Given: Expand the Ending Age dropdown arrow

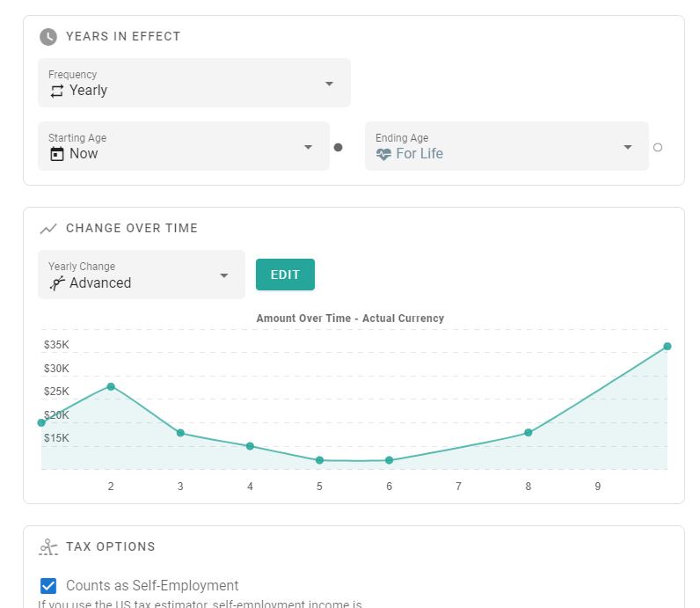Looking at the screenshot, I should [x=627, y=147].
